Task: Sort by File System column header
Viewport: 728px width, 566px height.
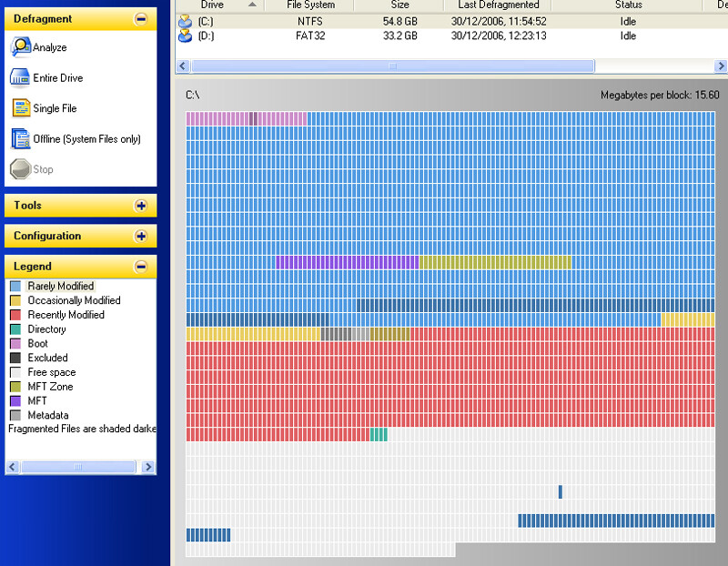Action: coord(310,5)
